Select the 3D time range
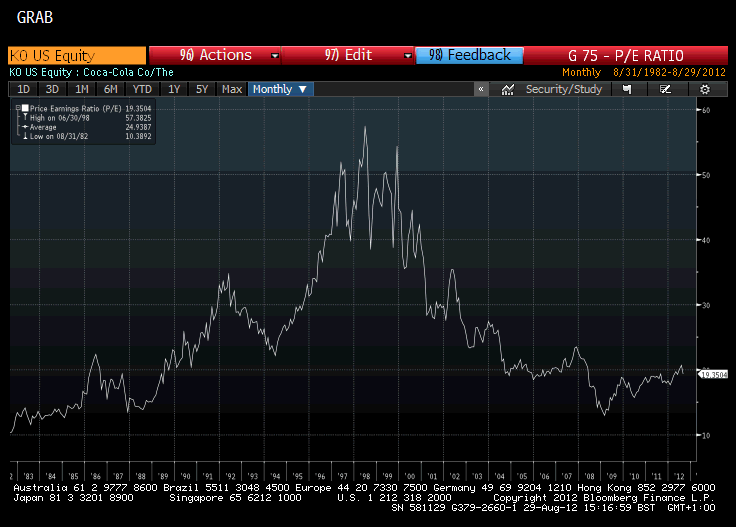Image resolution: width=736 pixels, height=527 pixels. pos(52,89)
